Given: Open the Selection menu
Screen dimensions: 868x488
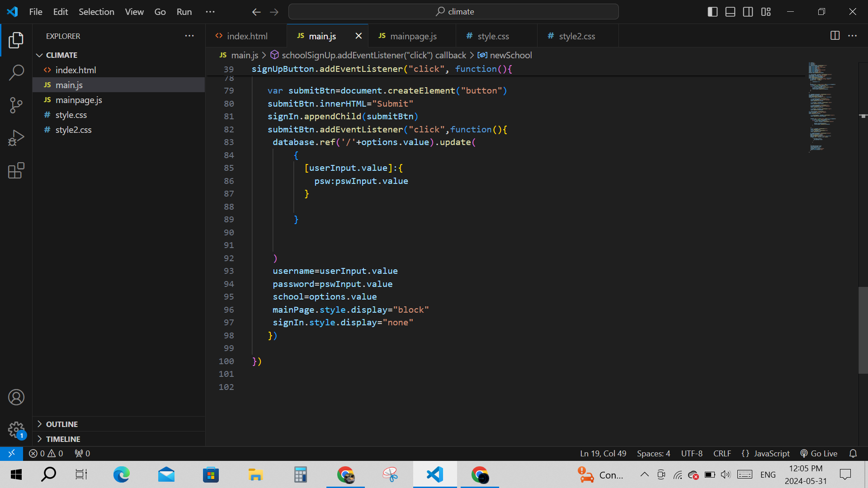Looking at the screenshot, I should (96, 12).
